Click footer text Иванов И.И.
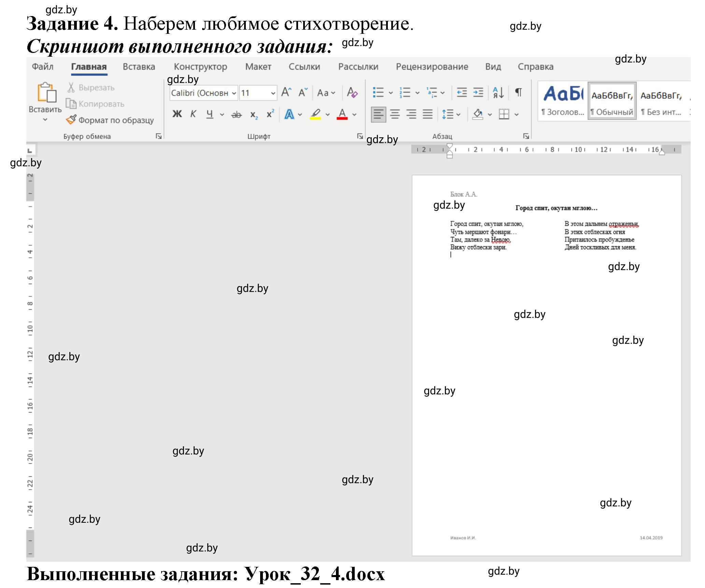705x588 pixels. click(463, 538)
